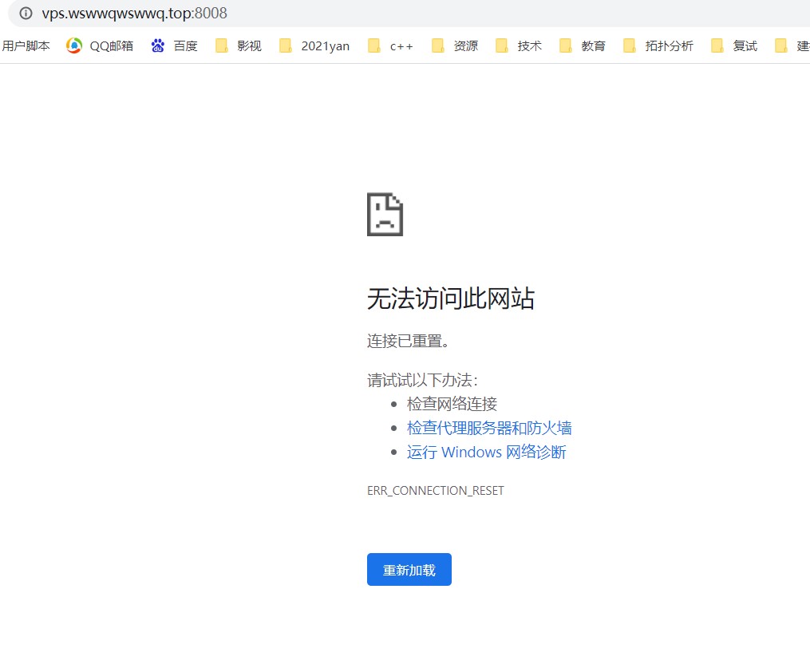Open the 用户脚本 bookmark
The image size is (810, 672).
pos(27,45)
